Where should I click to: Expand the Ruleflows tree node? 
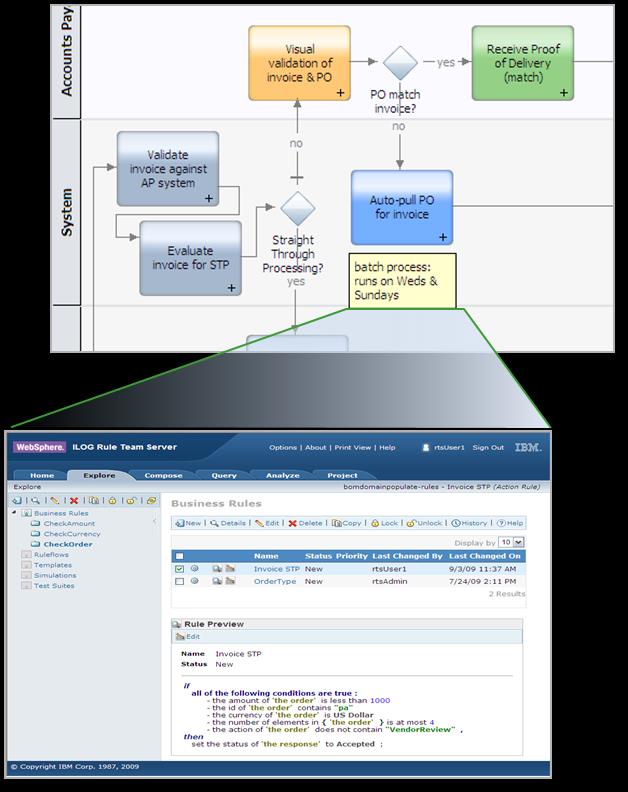pos(26,555)
